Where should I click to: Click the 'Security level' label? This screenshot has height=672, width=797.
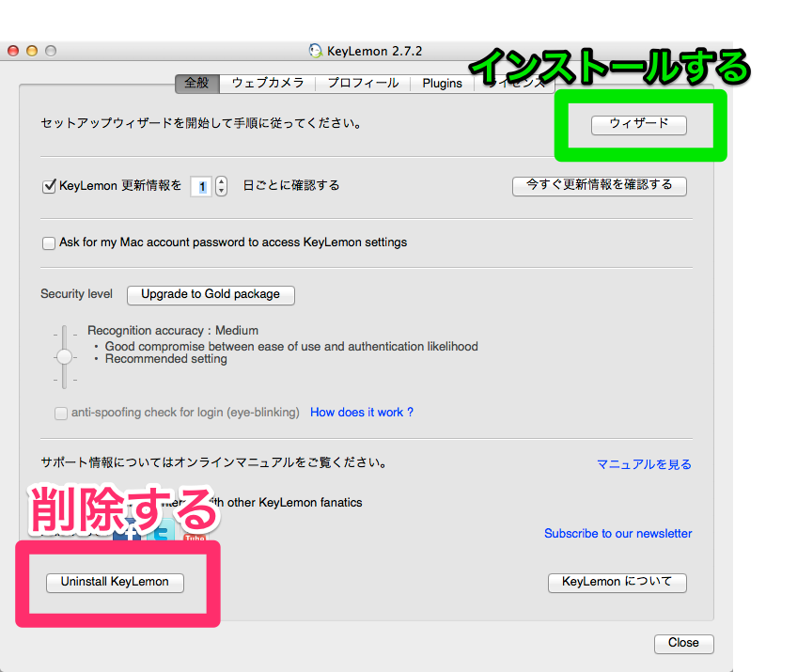pos(77,294)
